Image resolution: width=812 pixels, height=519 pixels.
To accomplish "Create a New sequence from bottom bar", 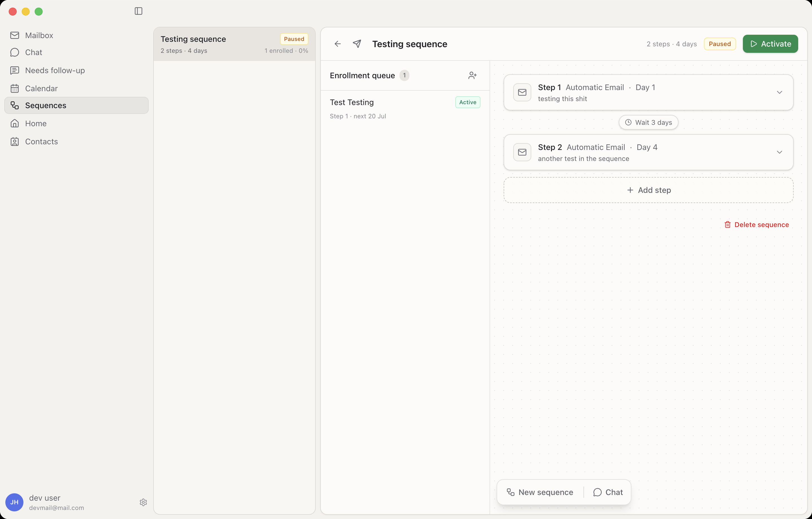I will click(x=540, y=492).
